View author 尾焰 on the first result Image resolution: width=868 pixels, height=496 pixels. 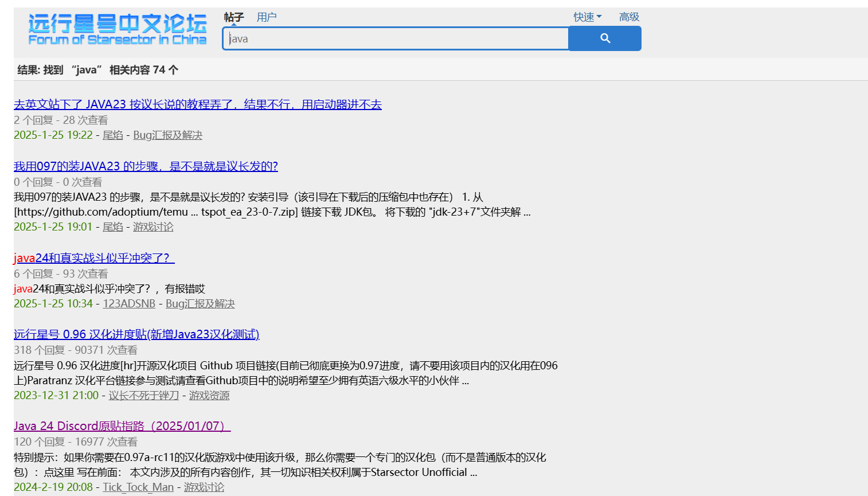click(x=113, y=135)
